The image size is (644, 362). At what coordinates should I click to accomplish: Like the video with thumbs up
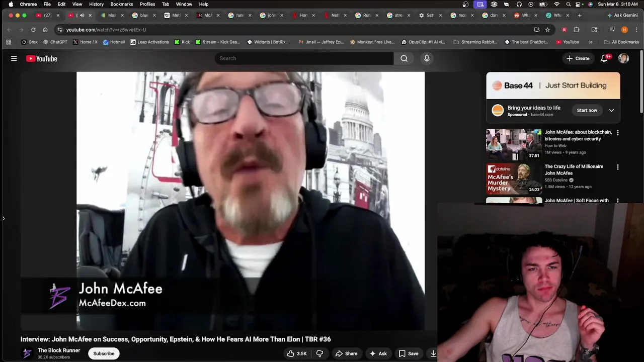coord(296,353)
